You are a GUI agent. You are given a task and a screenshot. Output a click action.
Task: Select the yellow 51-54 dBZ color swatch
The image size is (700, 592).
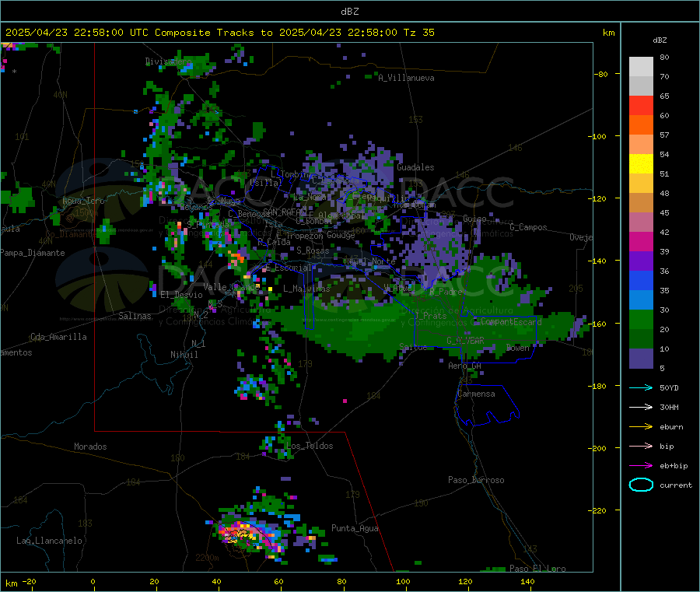[641, 164]
